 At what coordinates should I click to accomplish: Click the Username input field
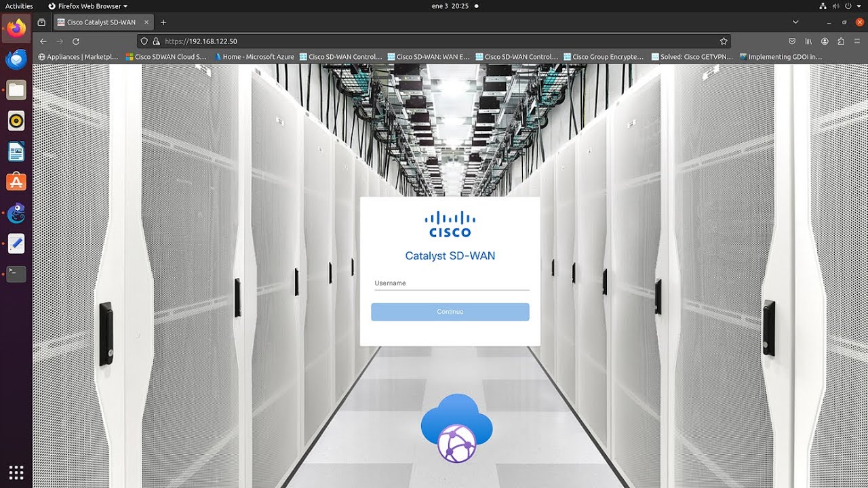pos(450,283)
